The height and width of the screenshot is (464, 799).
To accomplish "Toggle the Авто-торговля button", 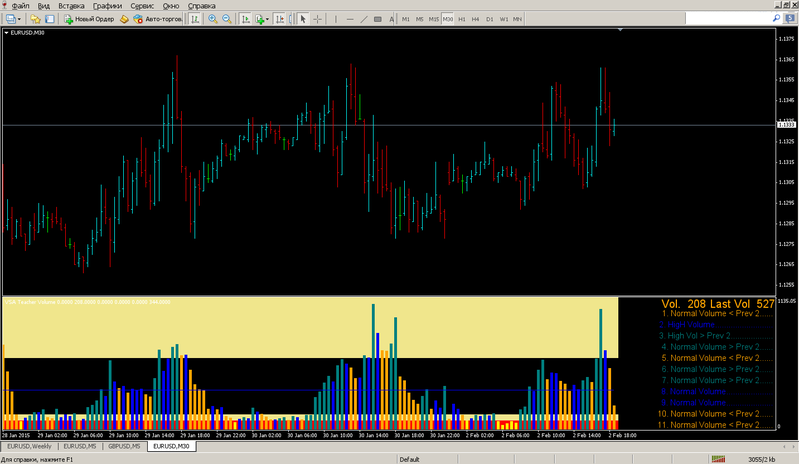I will click(x=157, y=19).
